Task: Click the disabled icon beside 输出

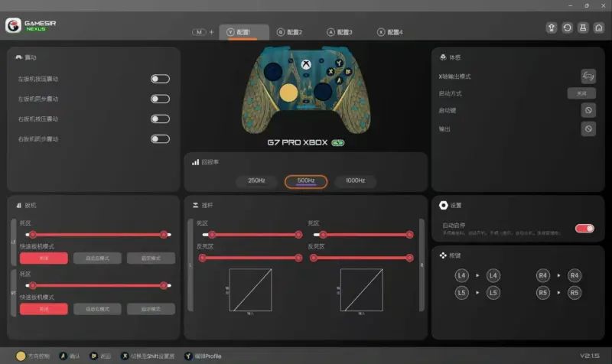Action: point(588,128)
